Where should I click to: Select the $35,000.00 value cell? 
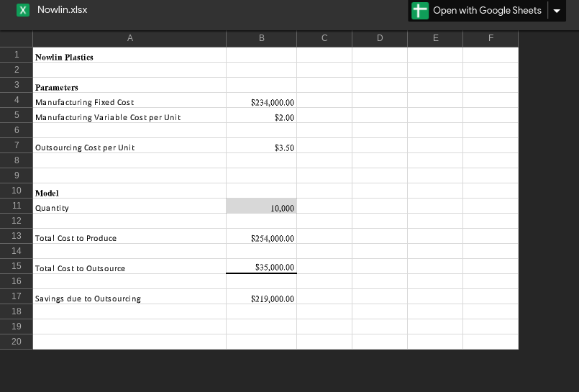point(261,267)
